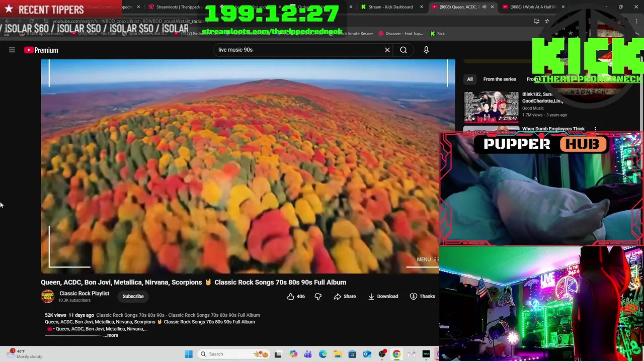Mute the Queen, ACDC tab audio icon
The image size is (644, 362).
[x=484, y=7]
